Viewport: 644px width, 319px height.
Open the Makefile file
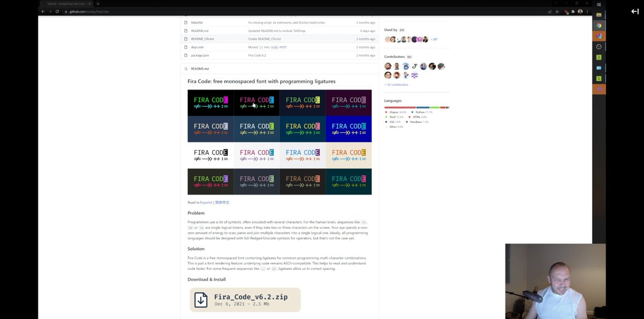pyautogui.click(x=196, y=23)
